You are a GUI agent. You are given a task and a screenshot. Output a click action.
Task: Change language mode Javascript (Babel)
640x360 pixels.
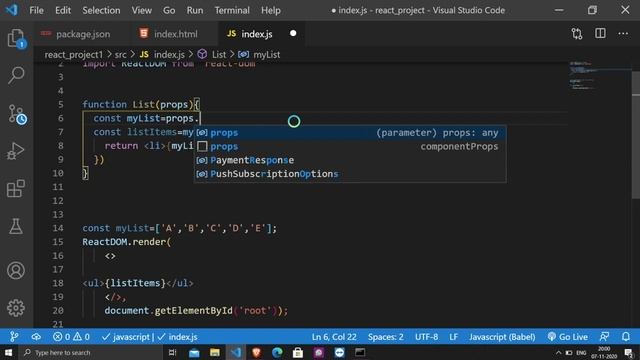tap(502, 337)
